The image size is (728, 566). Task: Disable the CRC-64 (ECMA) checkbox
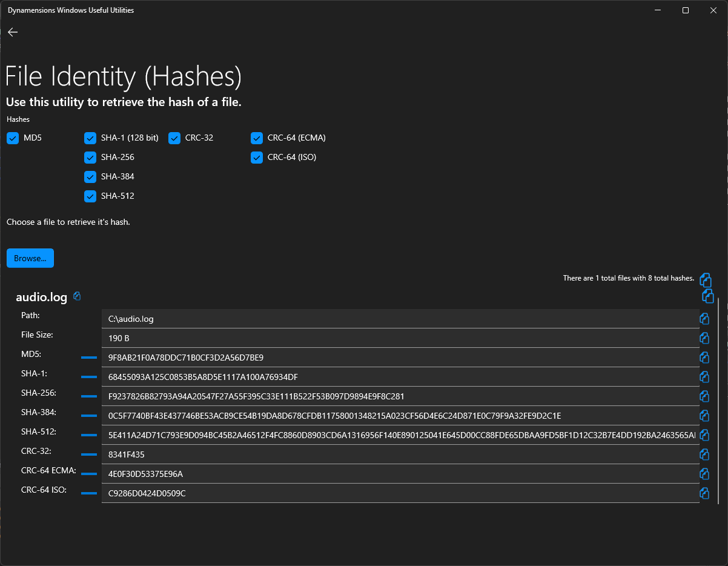[257, 138]
